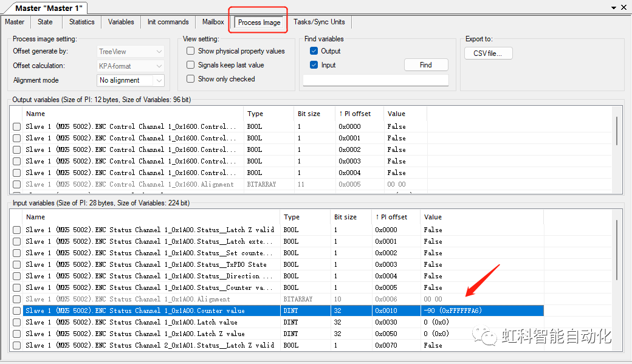
Task: Click output offset 0x0005 cell
Action: [x=359, y=184]
